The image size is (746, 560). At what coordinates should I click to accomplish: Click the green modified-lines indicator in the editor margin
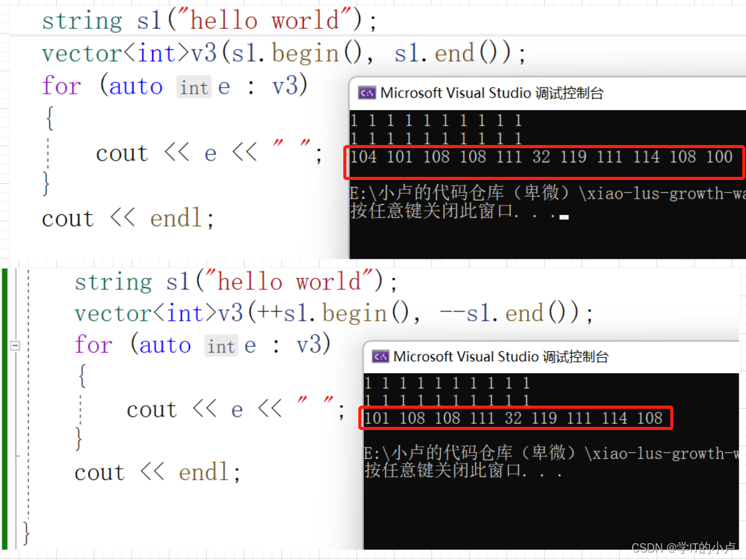(4, 406)
